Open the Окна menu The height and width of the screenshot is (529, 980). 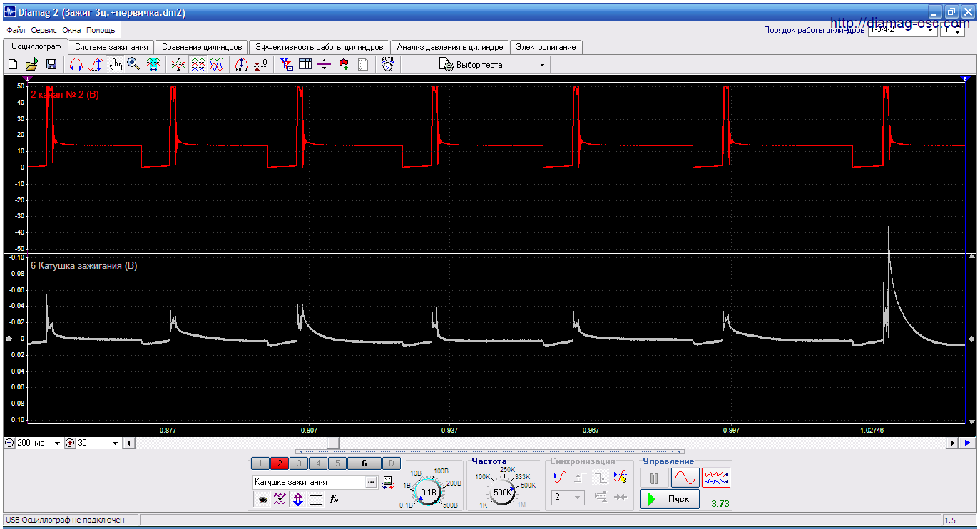pyautogui.click(x=71, y=31)
